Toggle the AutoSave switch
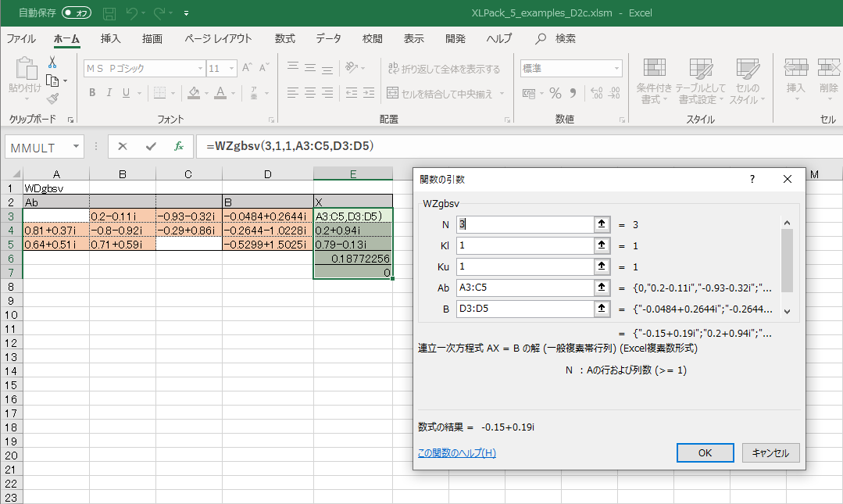This screenshot has width=843, height=504. point(77,13)
